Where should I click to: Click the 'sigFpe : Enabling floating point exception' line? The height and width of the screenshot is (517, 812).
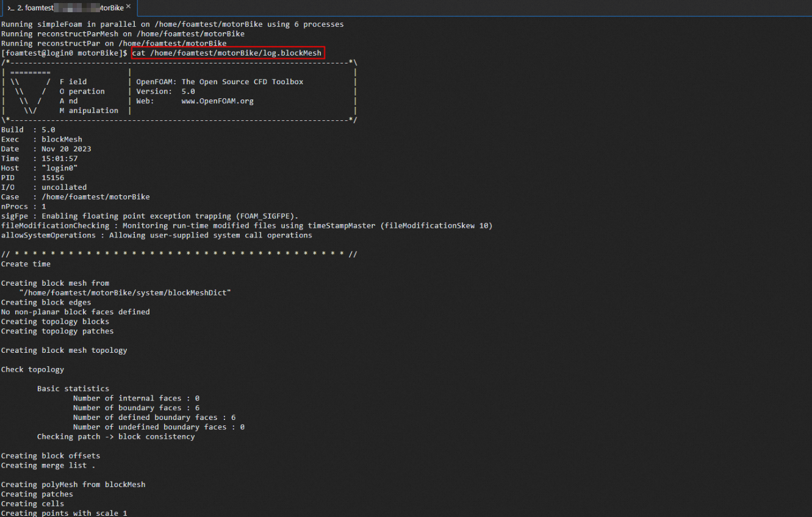click(150, 216)
